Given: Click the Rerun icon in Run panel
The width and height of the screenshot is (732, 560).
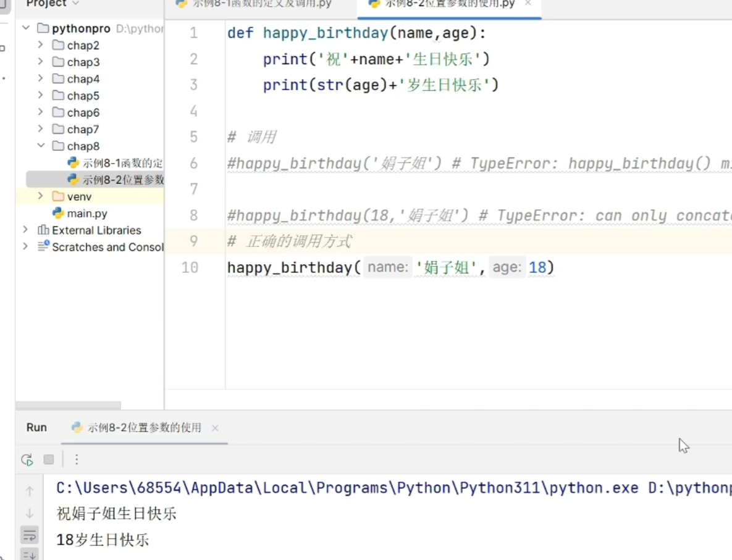Looking at the screenshot, I should [x=27, y=459].
